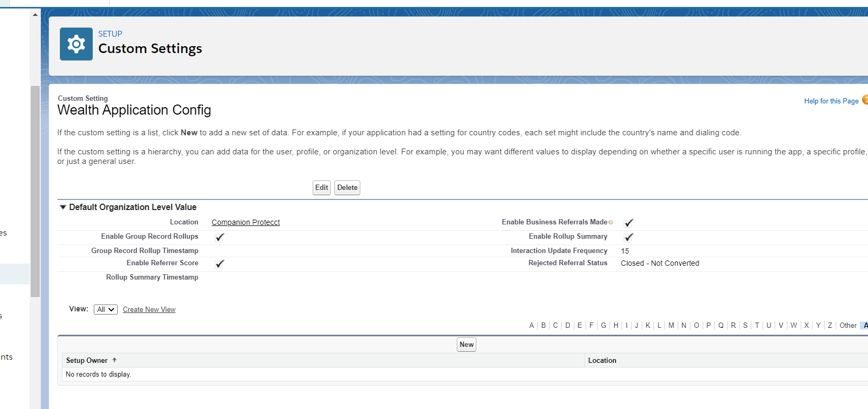
Task: Click the New button above the list
Action: pos(466,345)
